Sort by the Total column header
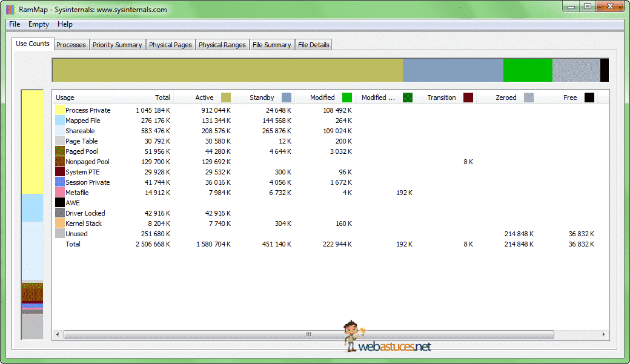The image size is (630, 364). 144,98
